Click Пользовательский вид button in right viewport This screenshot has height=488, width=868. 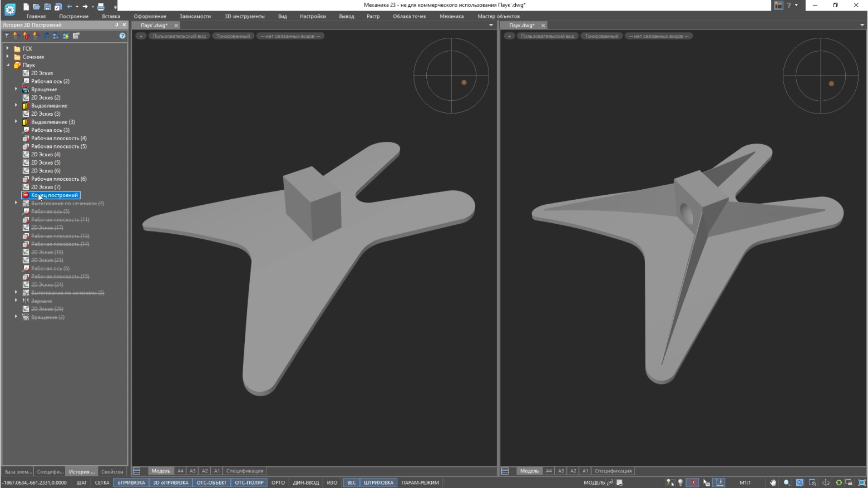tap(547, 36)
